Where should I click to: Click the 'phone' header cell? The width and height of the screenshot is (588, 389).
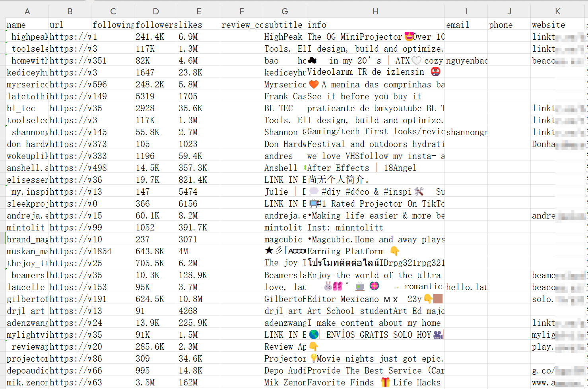[x=509, y=25]
